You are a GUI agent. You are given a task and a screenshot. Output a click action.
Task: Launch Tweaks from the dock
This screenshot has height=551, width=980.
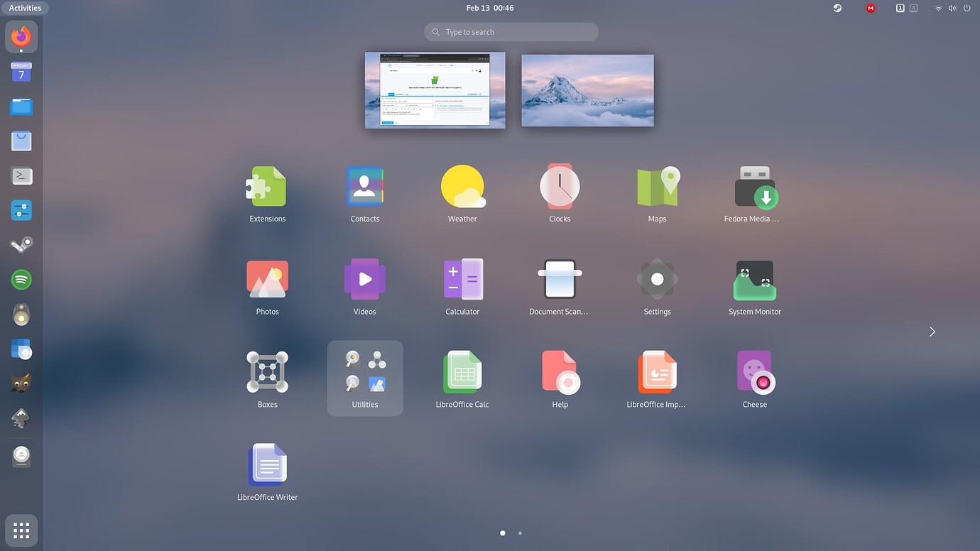tap(21, 210)
